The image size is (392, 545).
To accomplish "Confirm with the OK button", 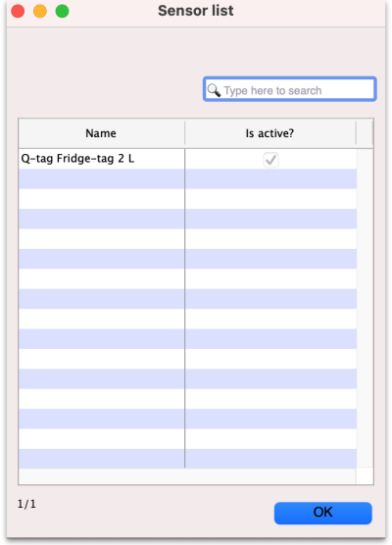I will tap(322, 513).
